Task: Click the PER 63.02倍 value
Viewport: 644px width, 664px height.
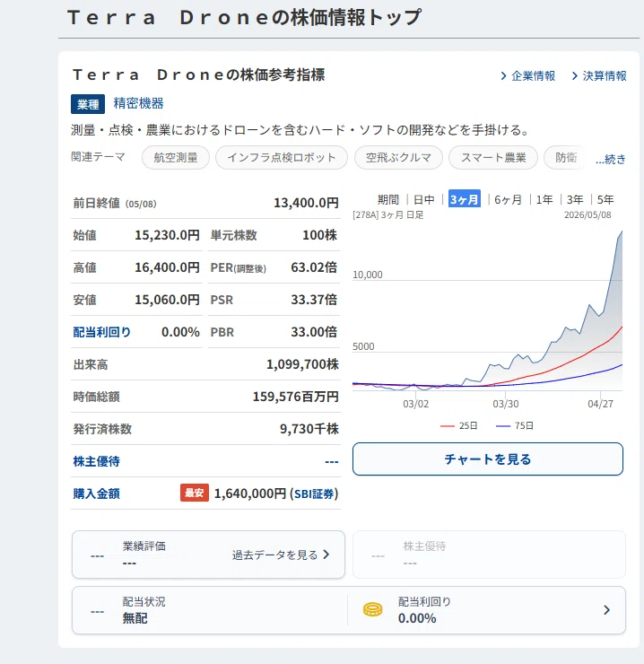Action: click(314, 267)
